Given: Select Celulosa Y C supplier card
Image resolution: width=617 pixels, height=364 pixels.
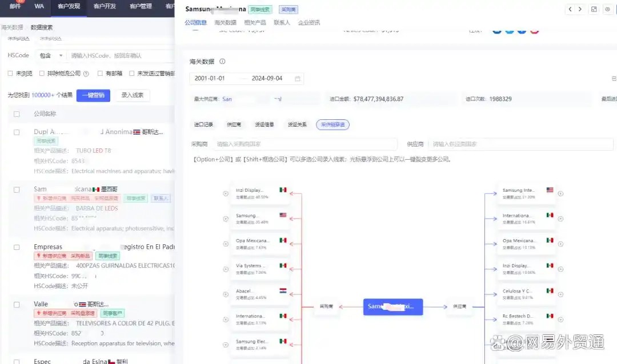Looking at the screenshot, I should click(527, 294).
